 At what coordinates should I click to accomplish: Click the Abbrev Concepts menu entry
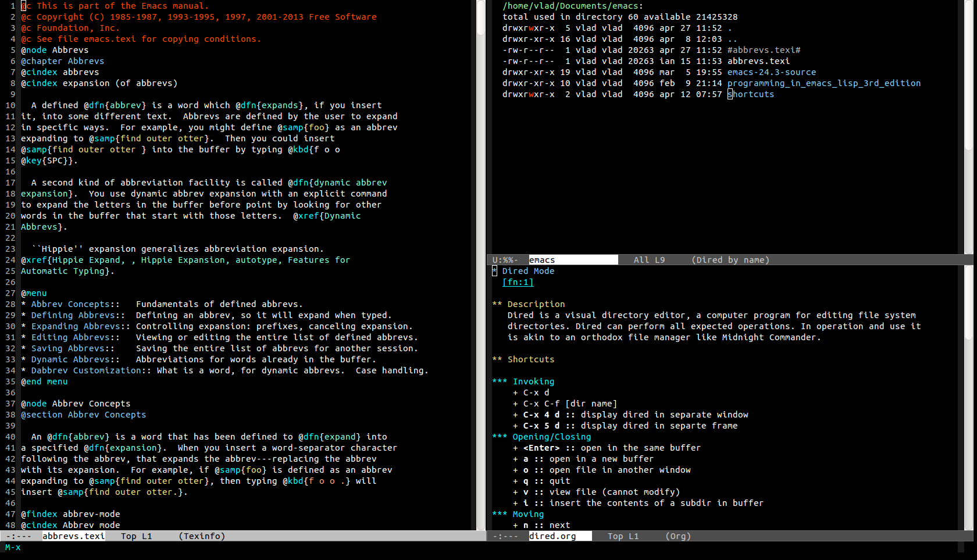(70, 304)
